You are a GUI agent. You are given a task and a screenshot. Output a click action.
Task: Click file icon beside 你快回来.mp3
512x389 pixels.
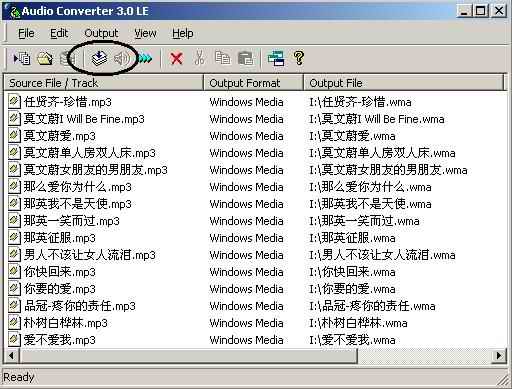14,272
